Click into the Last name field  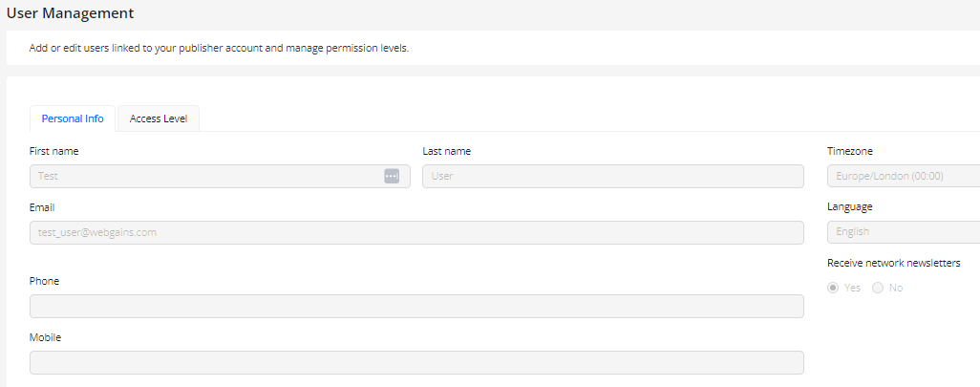click(x=612, y=176)
